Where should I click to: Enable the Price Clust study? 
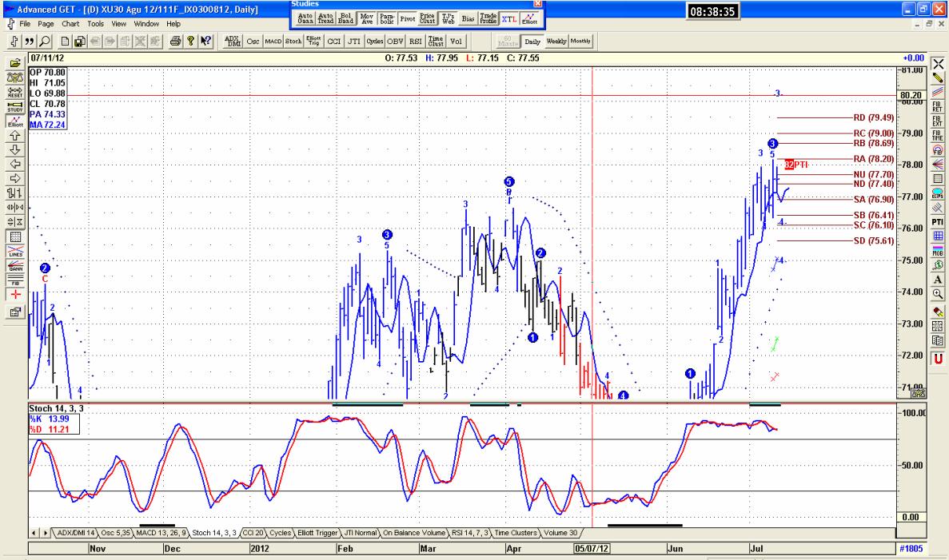click(x=427, y=18)
